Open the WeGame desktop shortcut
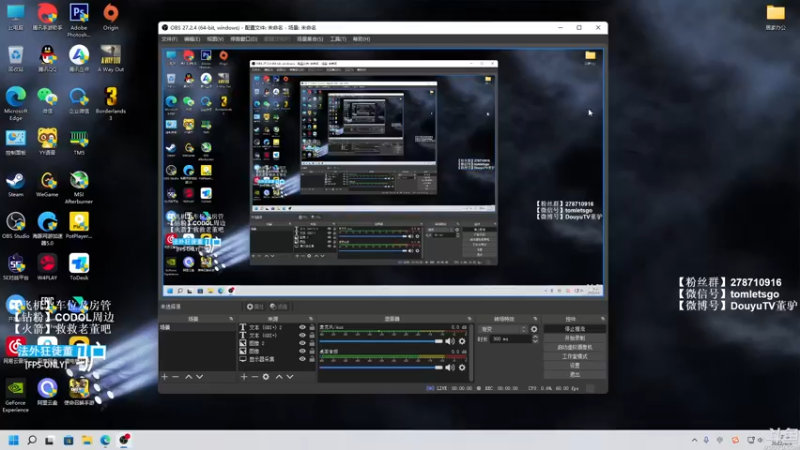The image size is (800, 450). [x=47, y=184]
